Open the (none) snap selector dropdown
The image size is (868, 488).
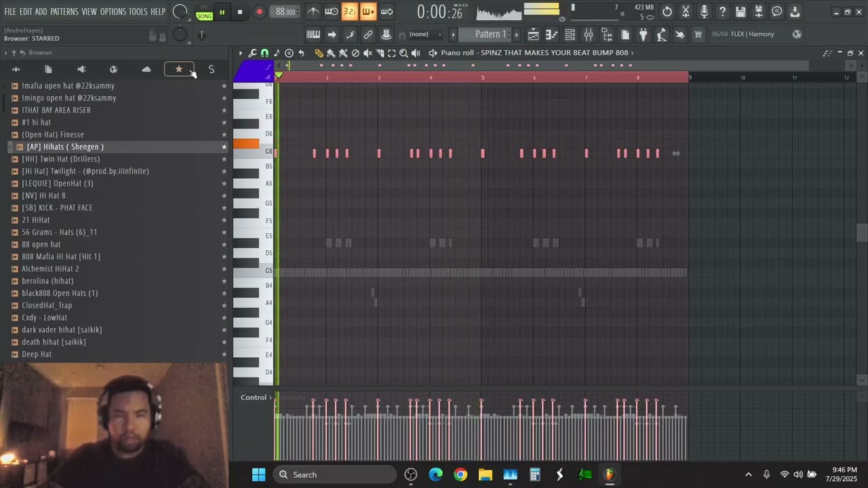tap(425, 35)
